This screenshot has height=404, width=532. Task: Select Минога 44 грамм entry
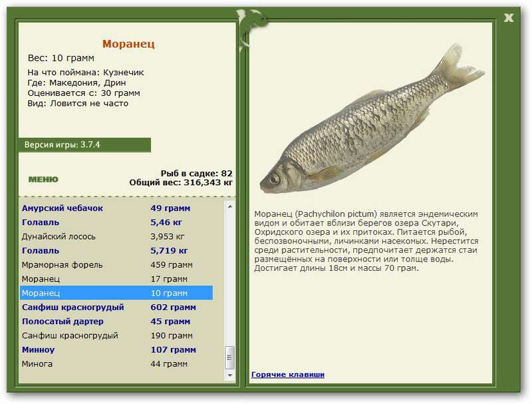point(37,364)
